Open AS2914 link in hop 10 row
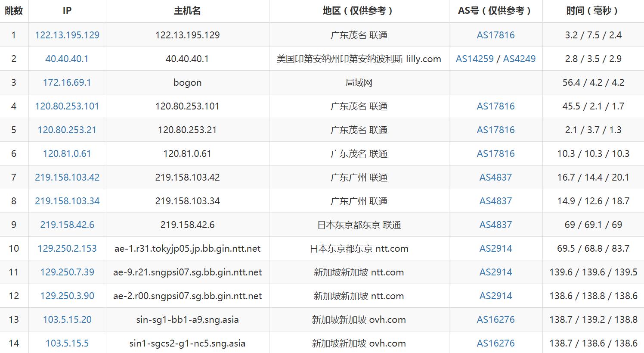 tap(496, 248)
